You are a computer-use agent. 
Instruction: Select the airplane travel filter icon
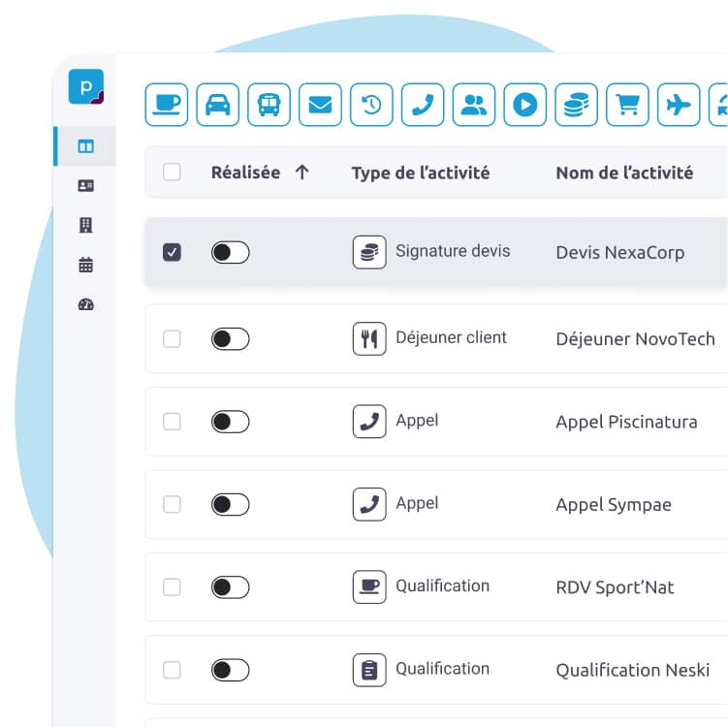pyautogui.click(x=679, y=105)
